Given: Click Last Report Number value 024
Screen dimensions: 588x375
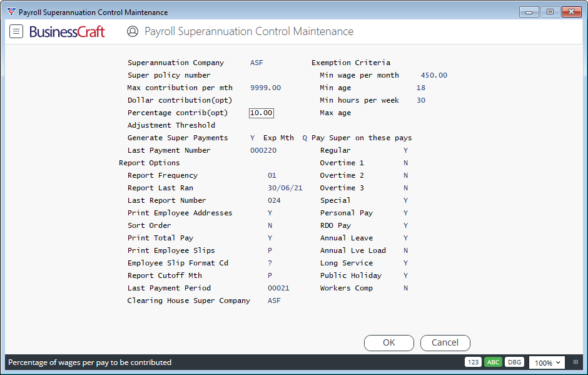Looking at the screenshot, I should tap(274, 200).
